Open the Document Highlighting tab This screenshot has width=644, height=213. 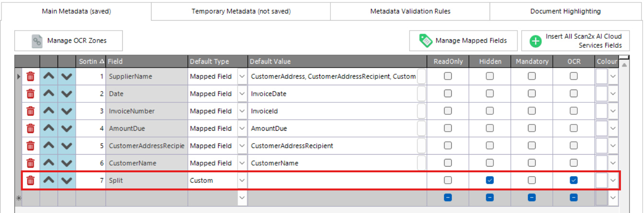(x=565, y=11)
